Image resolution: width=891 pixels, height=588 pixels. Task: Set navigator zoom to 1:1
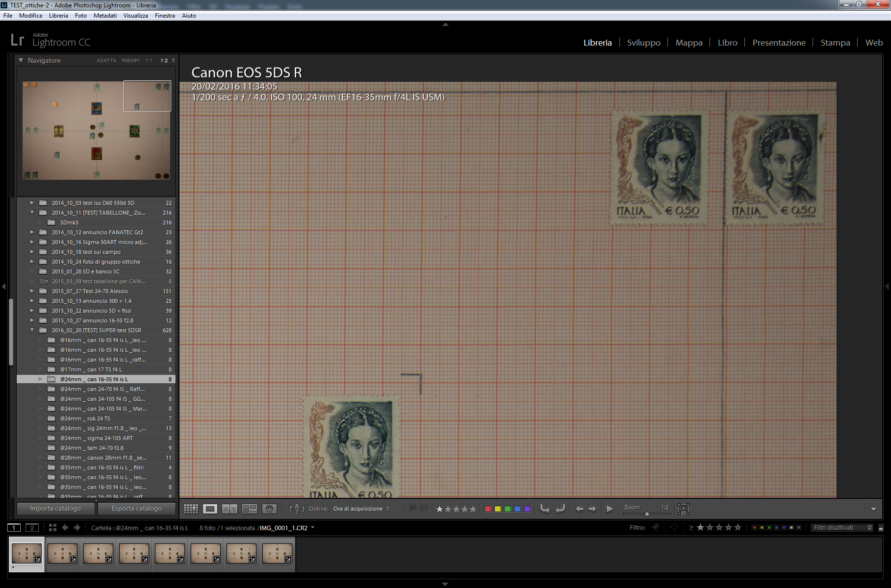(x=149, y=61)
